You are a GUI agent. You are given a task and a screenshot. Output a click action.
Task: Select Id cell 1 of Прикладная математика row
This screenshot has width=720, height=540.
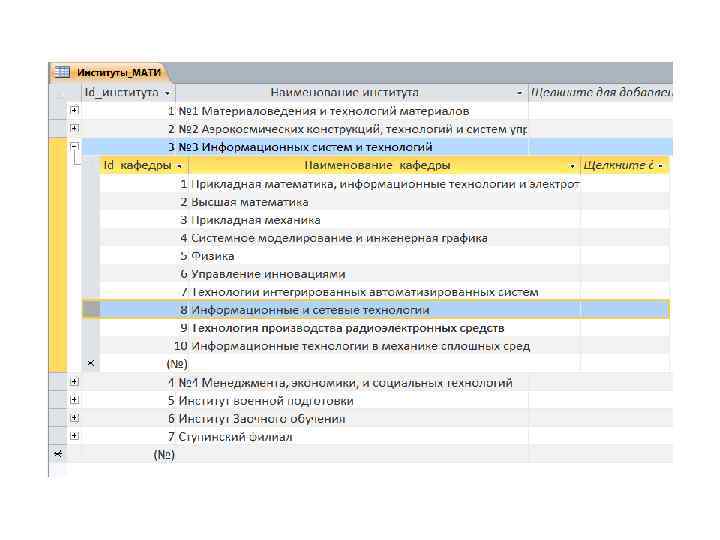(144, 184)
